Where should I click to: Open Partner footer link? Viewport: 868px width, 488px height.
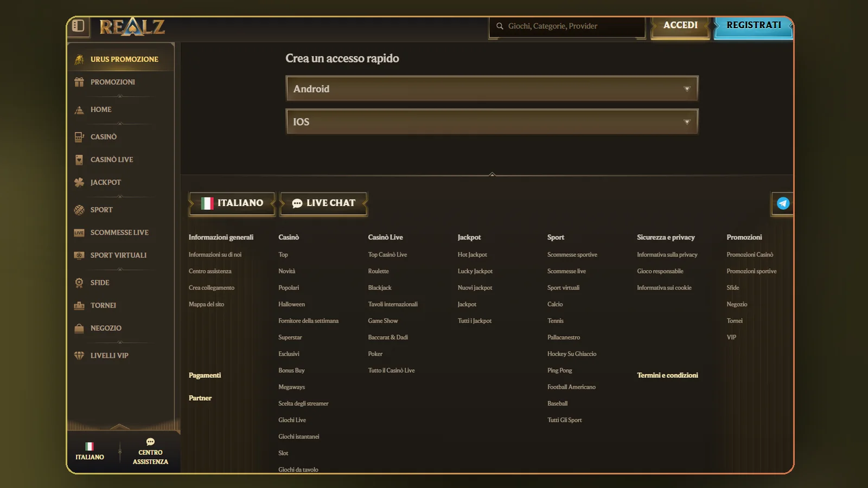pyautogui.click(x=200, y=398)
